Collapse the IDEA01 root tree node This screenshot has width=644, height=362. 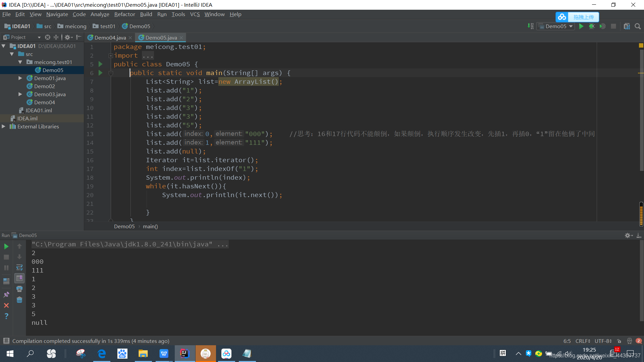pyautogui.click(x=4, y=46)
